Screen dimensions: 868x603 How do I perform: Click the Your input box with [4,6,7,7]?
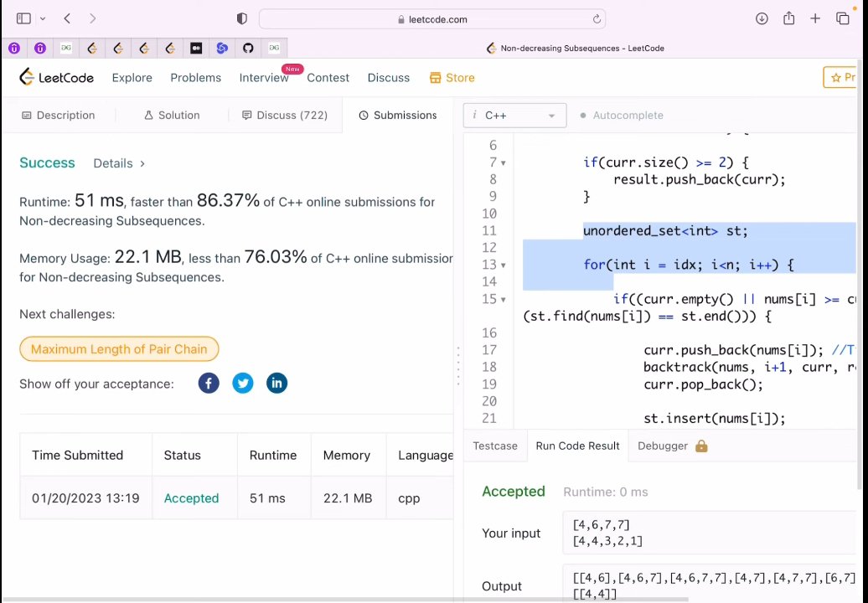(x=709, y=533)
